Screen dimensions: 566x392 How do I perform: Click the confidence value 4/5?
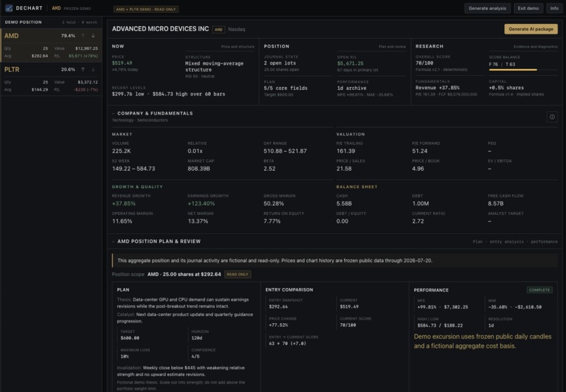(x=195, y=356)
